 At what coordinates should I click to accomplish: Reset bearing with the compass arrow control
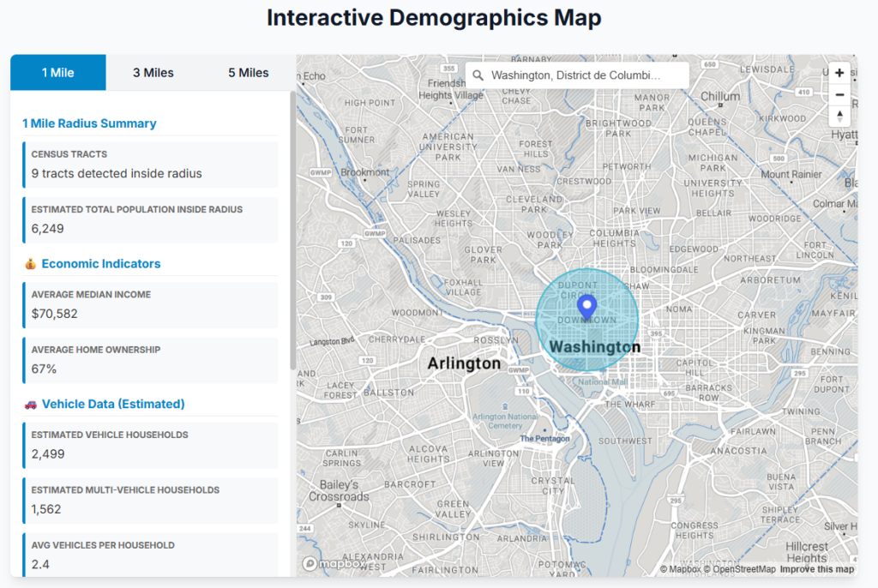(839, 116)
